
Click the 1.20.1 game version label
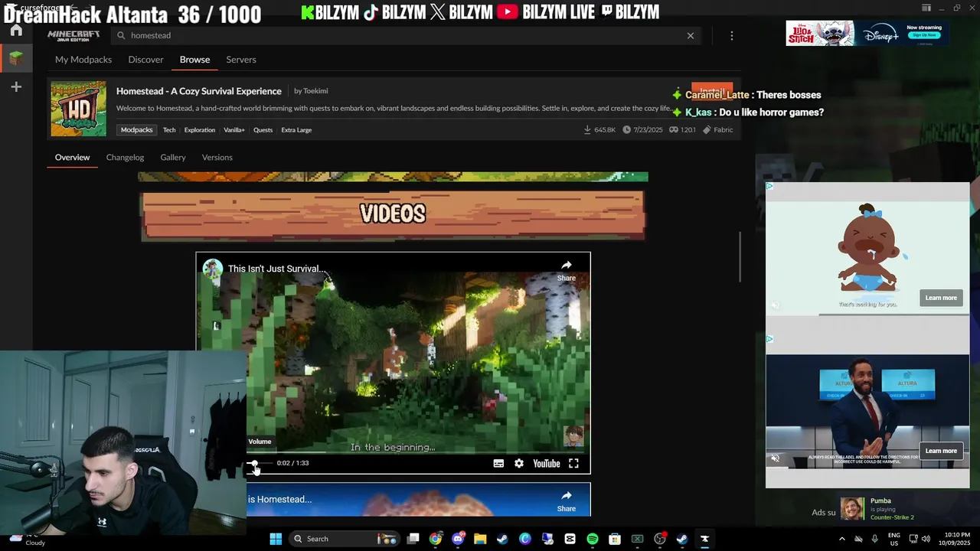click(683, 130)
